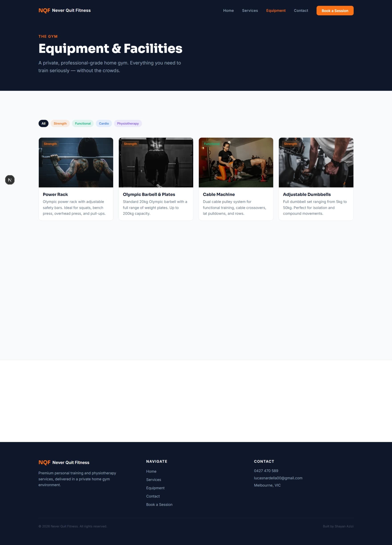The width and height of the screenshot is (392, 545).
Task: Click the phone number 0427 470 589
Action: click(266, 471)
